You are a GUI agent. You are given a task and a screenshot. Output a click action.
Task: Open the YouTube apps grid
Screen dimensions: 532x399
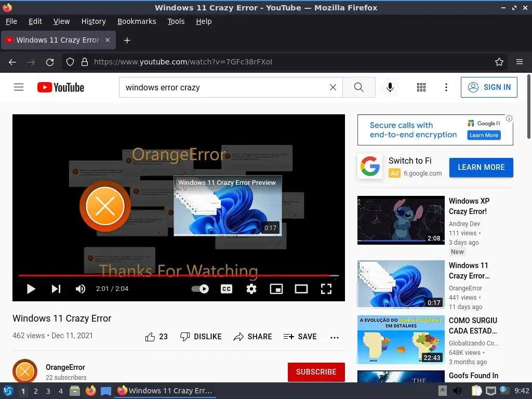421,87
